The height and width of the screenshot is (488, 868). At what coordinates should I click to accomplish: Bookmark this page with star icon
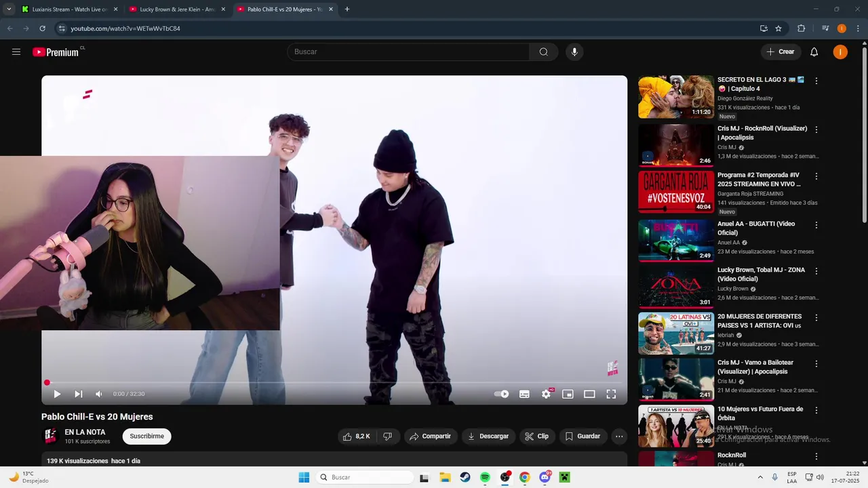pyautogui.click(x=778, y=28)
